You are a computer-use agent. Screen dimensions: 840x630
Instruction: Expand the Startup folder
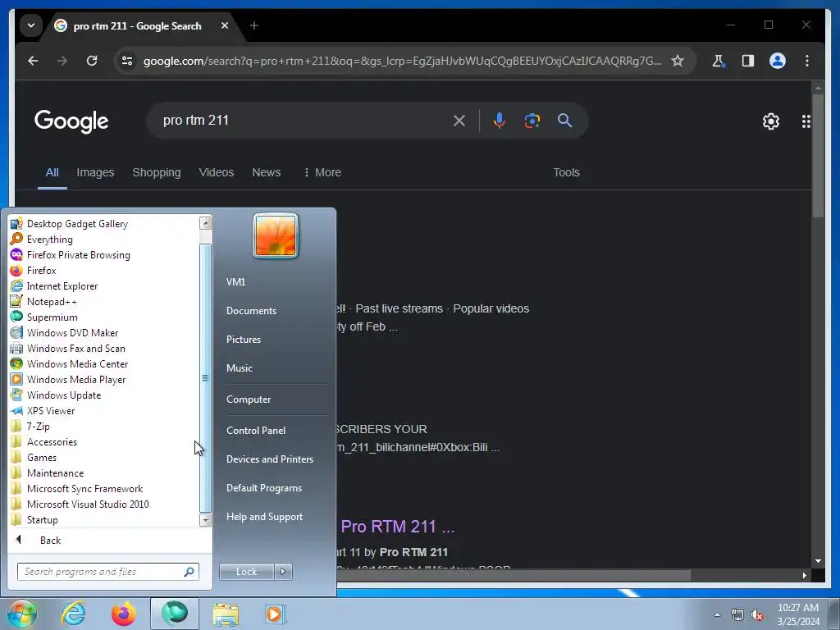43,519
